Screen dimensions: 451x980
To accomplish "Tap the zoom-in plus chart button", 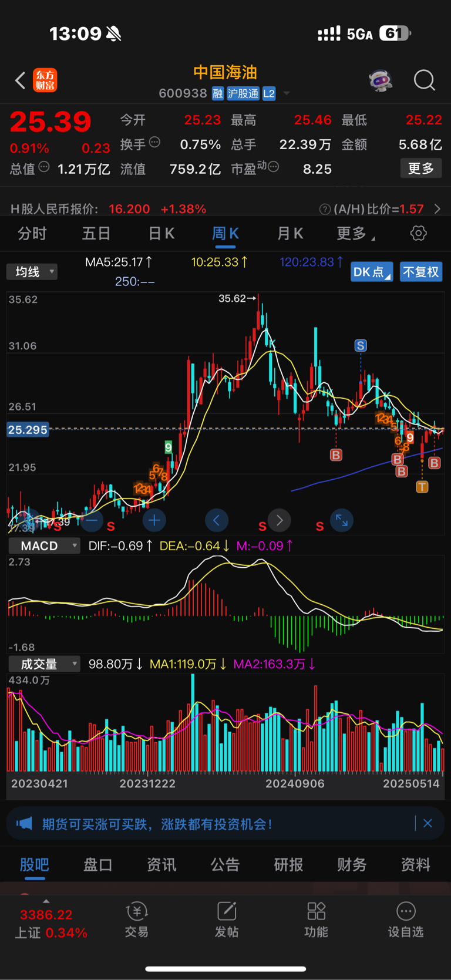I will (154, 520).
